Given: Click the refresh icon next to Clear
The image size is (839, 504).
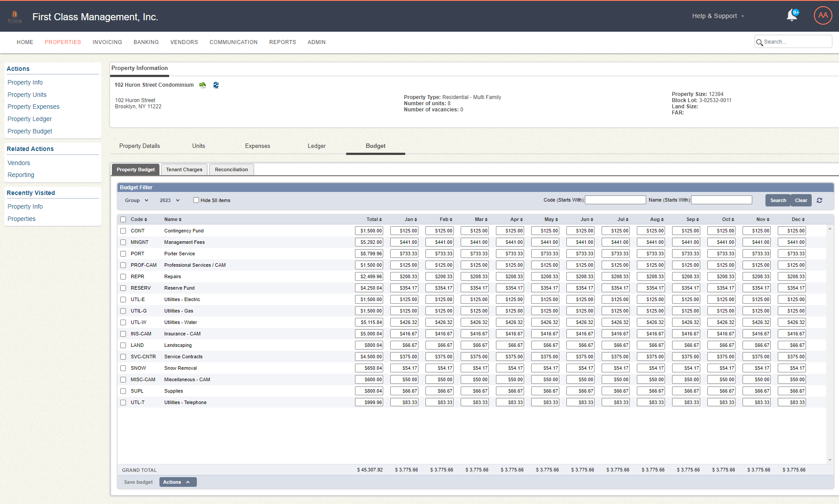Looking at the screenshot, I should (x=819, y=200).
